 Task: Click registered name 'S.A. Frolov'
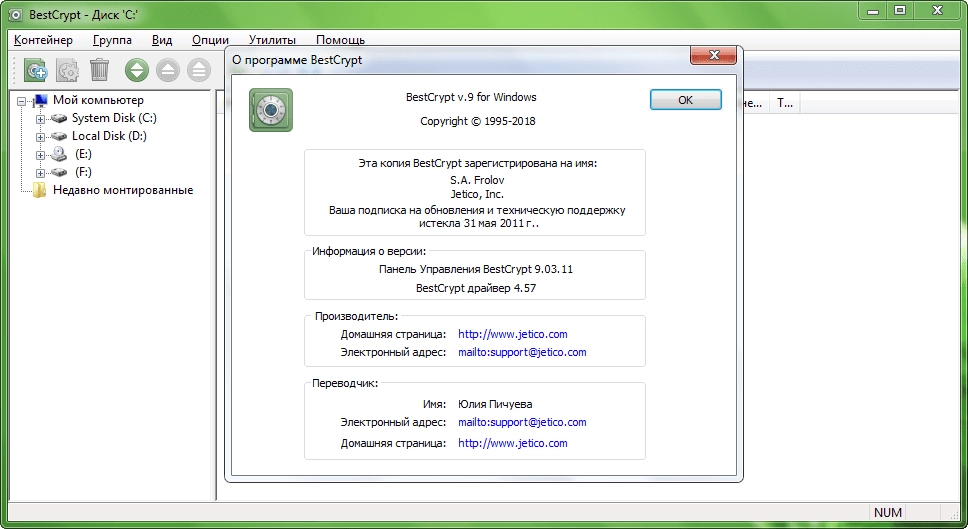click(x=477, y=180)
